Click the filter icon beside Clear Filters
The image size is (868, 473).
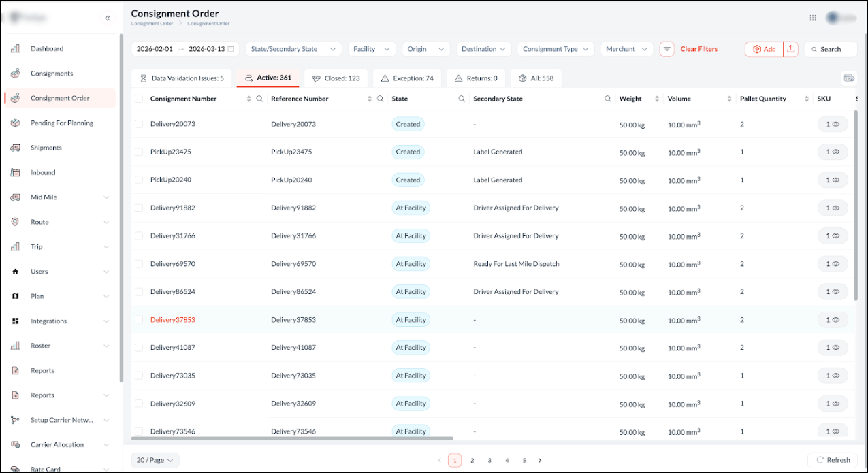click(666, 49)
